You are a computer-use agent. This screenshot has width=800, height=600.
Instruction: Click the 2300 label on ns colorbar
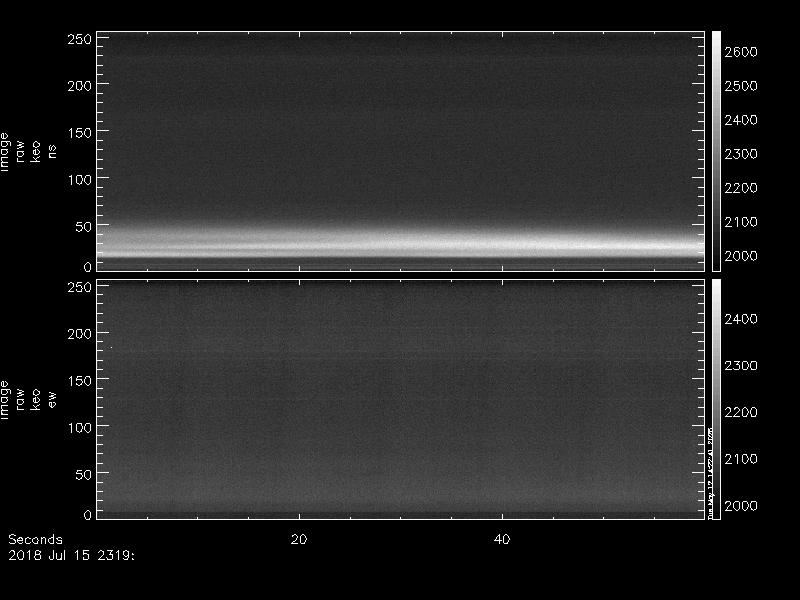[x=741, y=154]
